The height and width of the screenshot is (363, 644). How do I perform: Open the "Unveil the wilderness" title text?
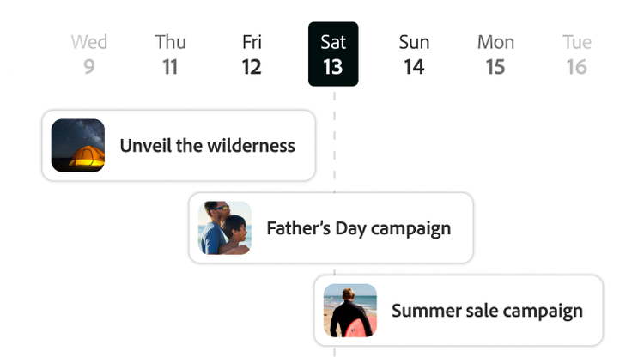point(207,146)
